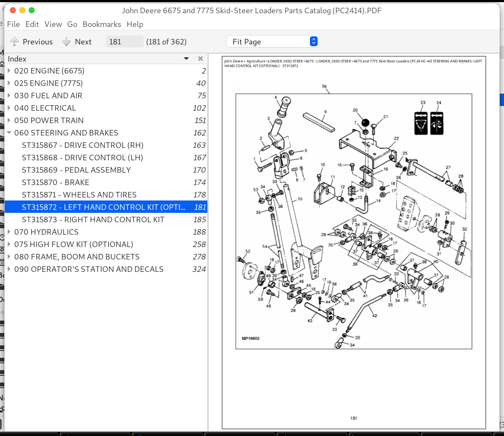This screenshot has height=436, width=504.
Task: Select ST315868 - DRIVE CONTROL (LH)
Action: point(106,157)
